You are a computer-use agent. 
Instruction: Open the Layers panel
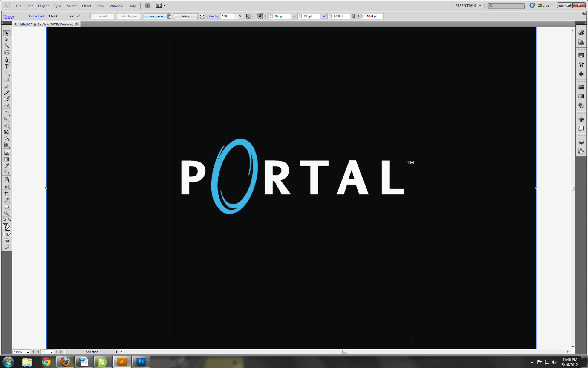point(581,142)
